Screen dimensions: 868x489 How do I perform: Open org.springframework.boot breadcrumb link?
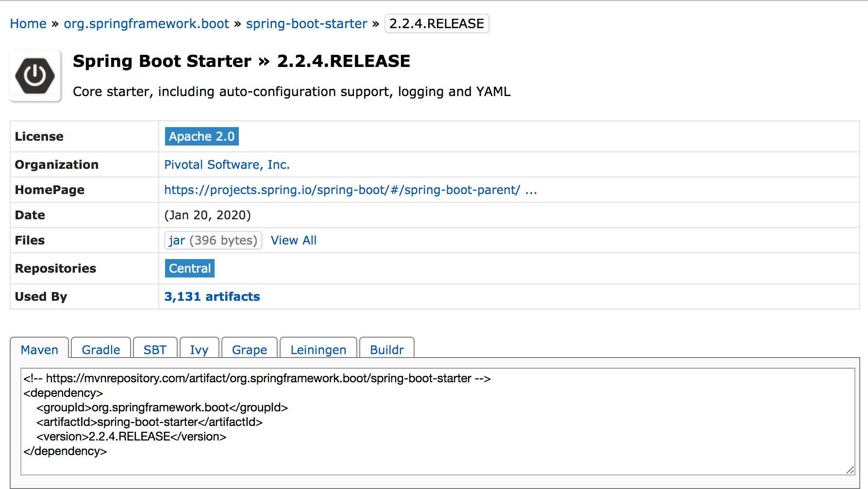[146, 24]
